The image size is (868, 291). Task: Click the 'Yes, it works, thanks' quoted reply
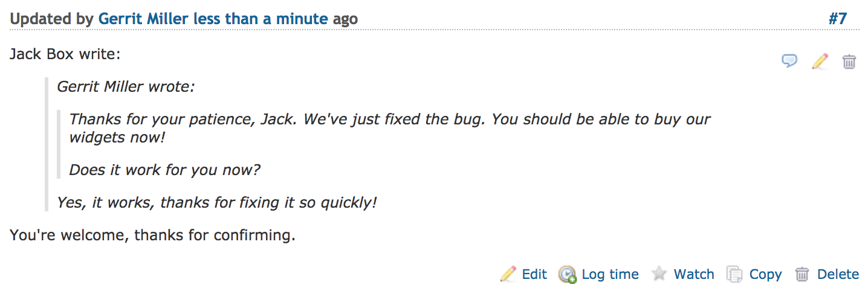(x=216, y=202)
